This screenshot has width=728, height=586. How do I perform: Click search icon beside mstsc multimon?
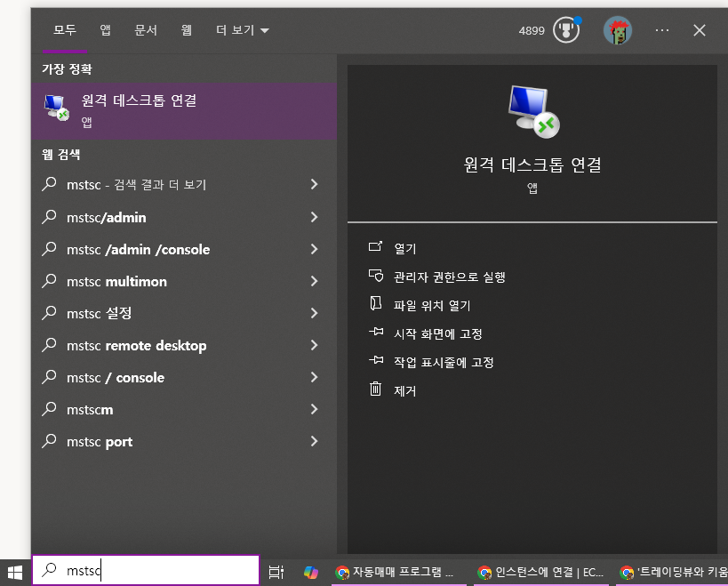[49, 281]
